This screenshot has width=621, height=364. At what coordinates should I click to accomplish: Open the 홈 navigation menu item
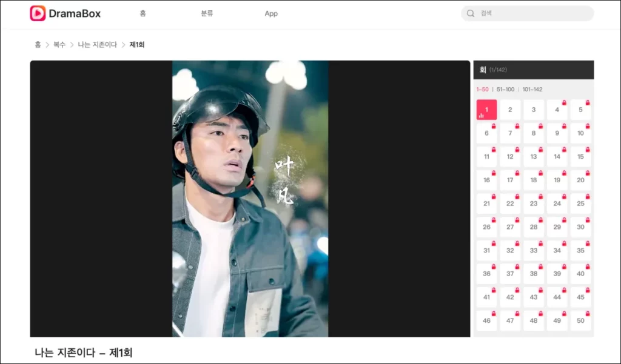pos(143,13)
